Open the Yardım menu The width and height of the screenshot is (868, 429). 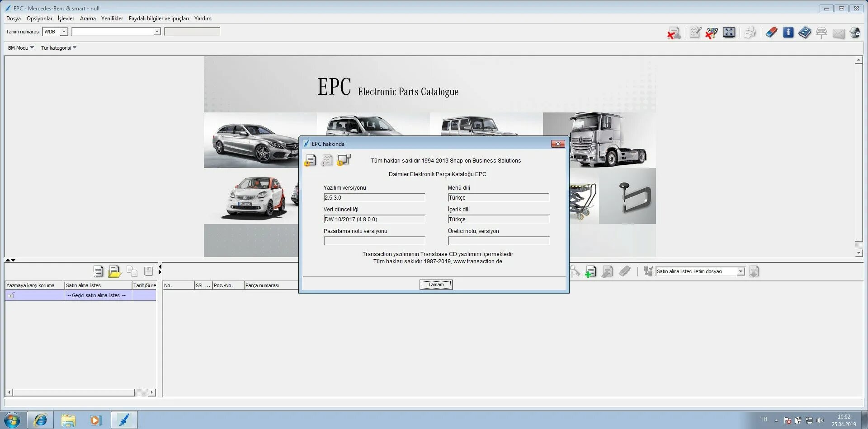(203, 19)
